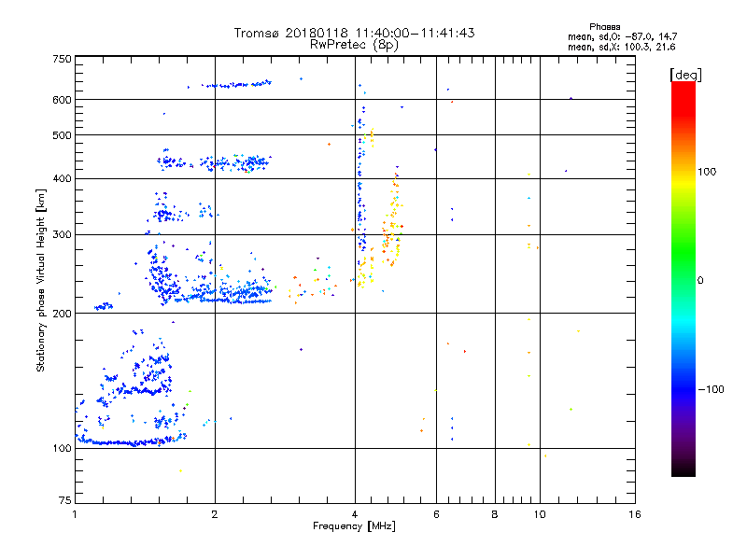The image size is (747, 560).
Task: Click the orange-yellow X-mode trace near 5 MHz
Action: point(393,219)
